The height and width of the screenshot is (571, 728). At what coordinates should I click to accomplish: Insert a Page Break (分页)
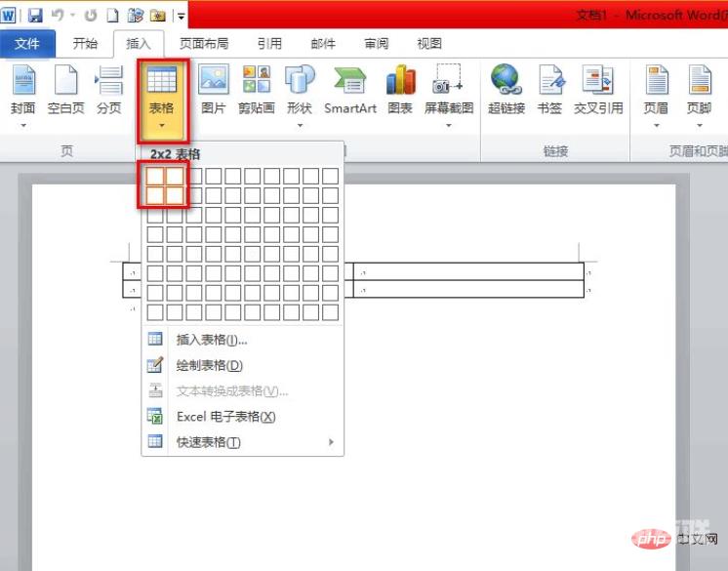tap(109, 90)
